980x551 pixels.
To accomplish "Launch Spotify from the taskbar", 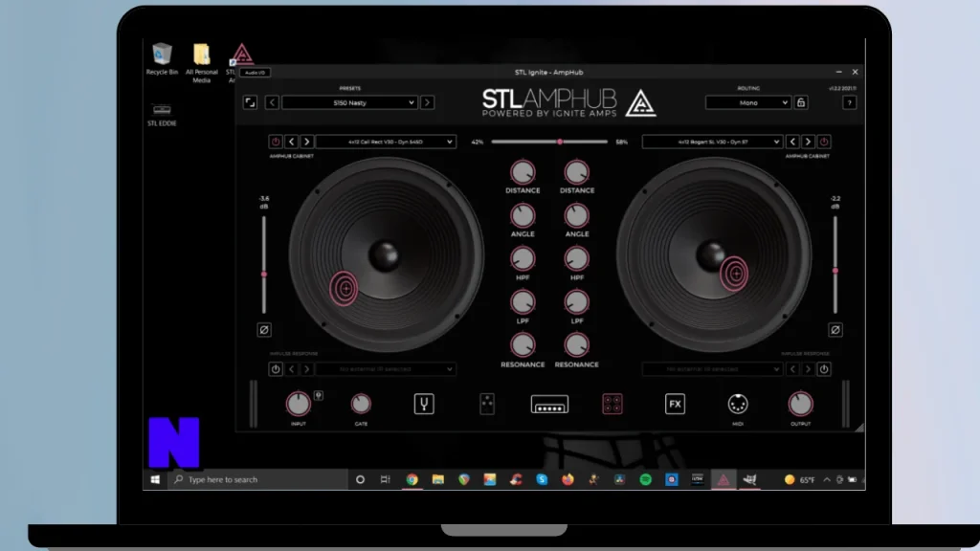I will 646,479.
